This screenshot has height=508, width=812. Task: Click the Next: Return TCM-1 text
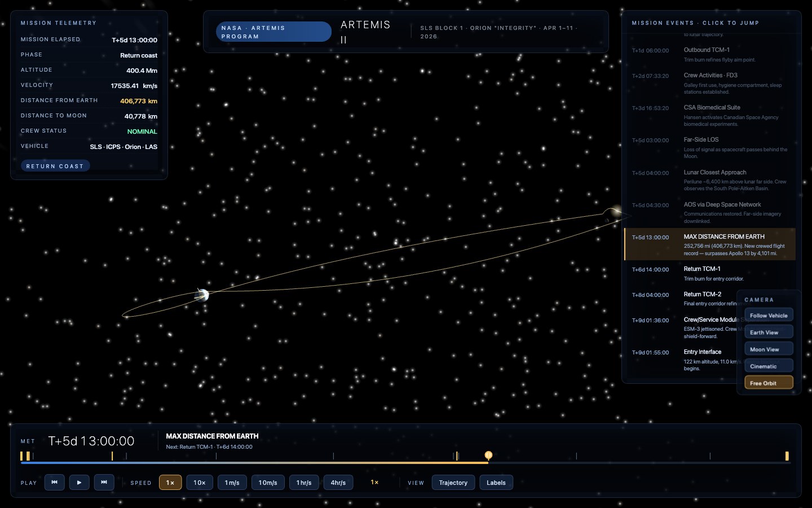click(209, 447)
